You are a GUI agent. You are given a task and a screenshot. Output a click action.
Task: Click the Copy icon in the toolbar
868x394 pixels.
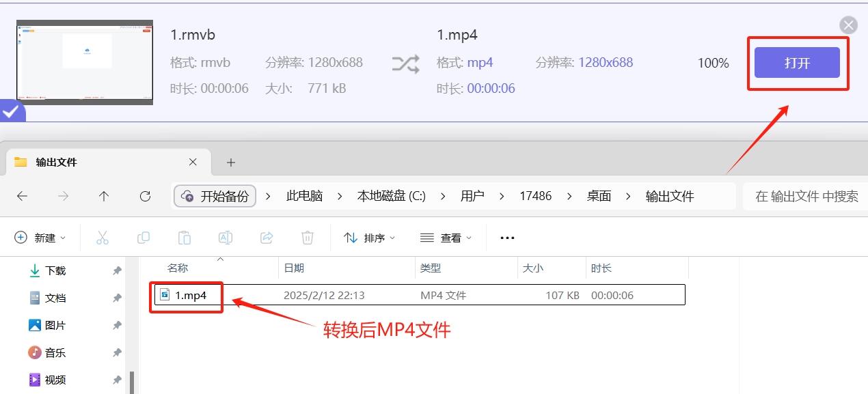143,237
